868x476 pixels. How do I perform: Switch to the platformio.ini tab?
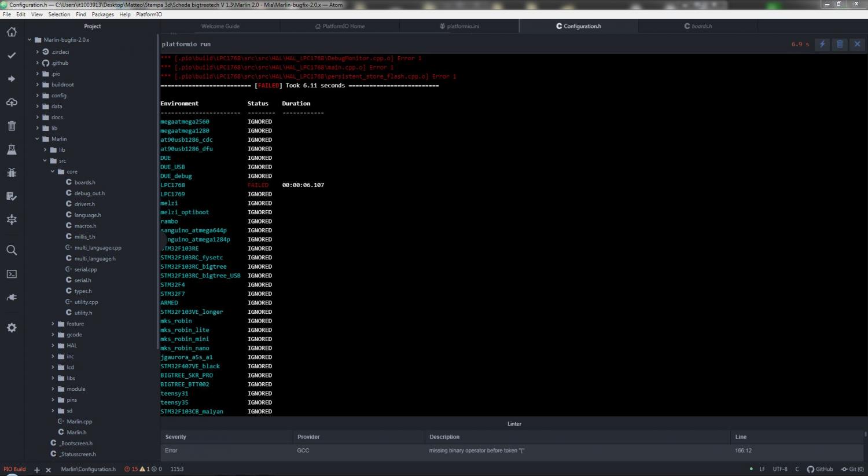click(459, 26)
